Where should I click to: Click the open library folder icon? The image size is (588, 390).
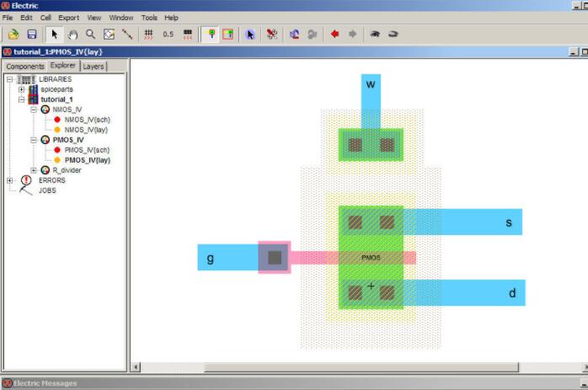[x=13, y=35]
